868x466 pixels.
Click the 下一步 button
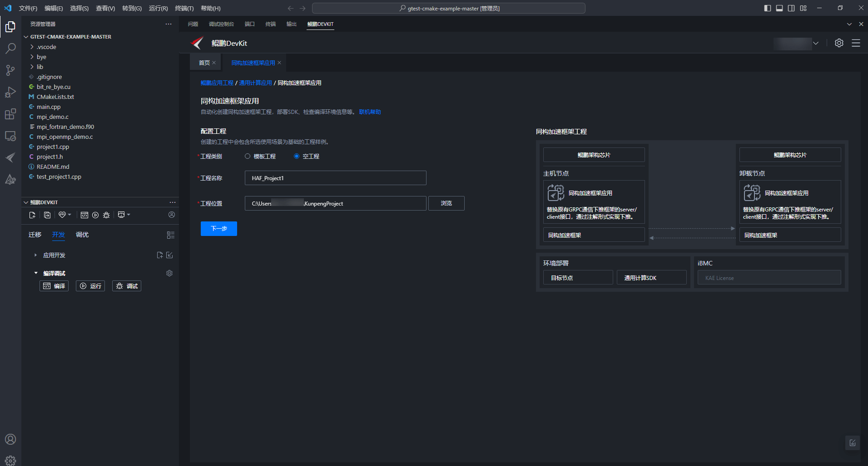click(219, 229)
